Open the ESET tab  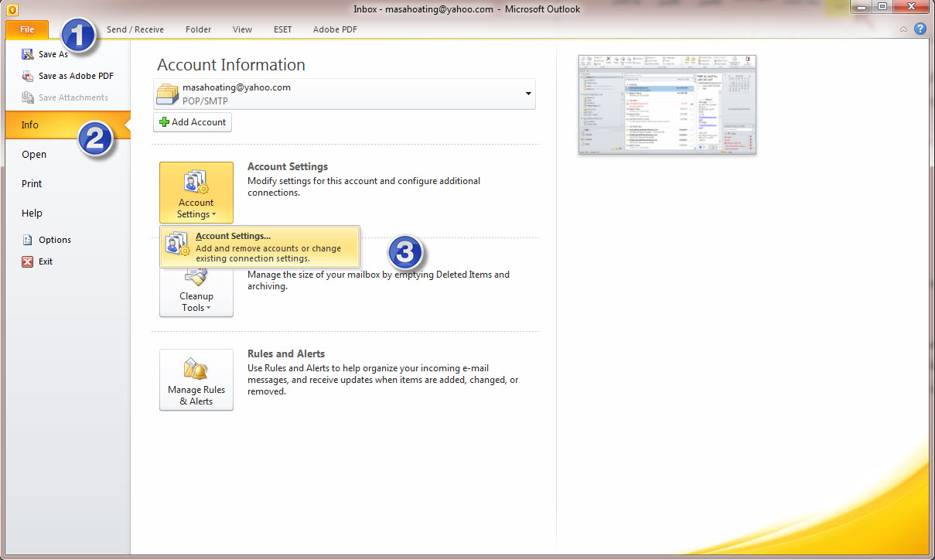[283, 29]
